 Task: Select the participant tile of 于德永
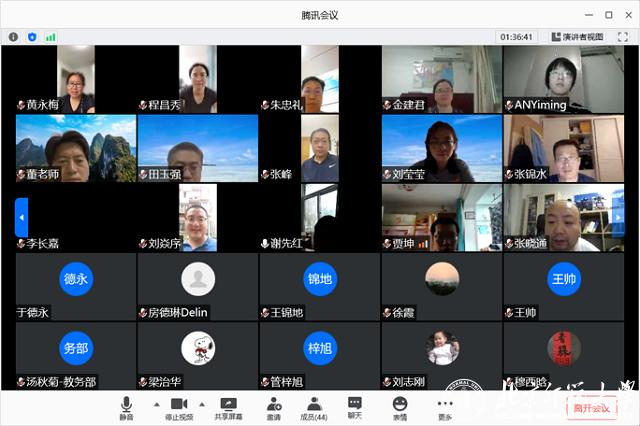[75, 286]
